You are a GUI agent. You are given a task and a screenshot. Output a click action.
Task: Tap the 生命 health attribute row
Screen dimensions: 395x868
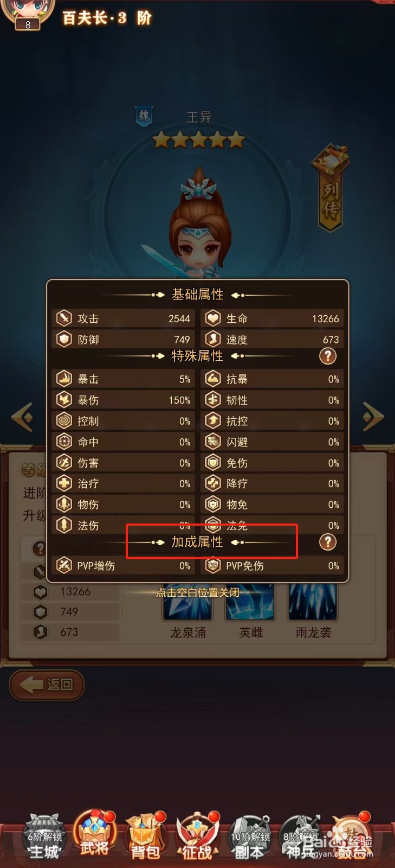pyautogui.click(x=273, y=318)
